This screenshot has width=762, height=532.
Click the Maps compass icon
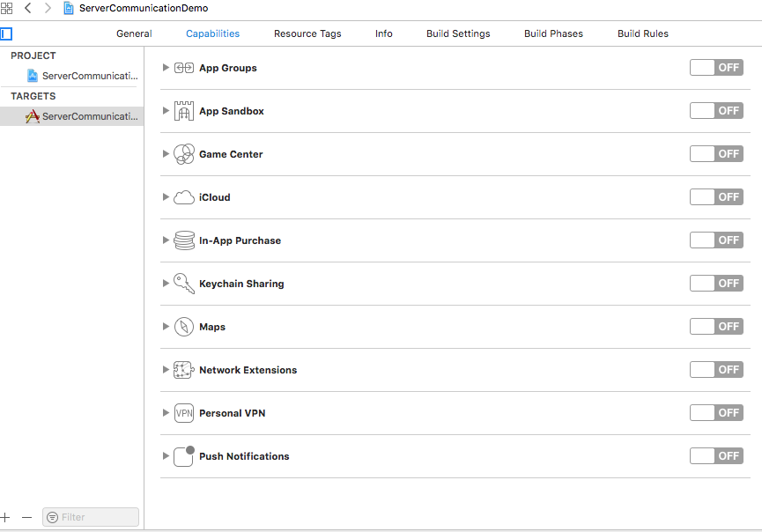[x=184, y=327]
